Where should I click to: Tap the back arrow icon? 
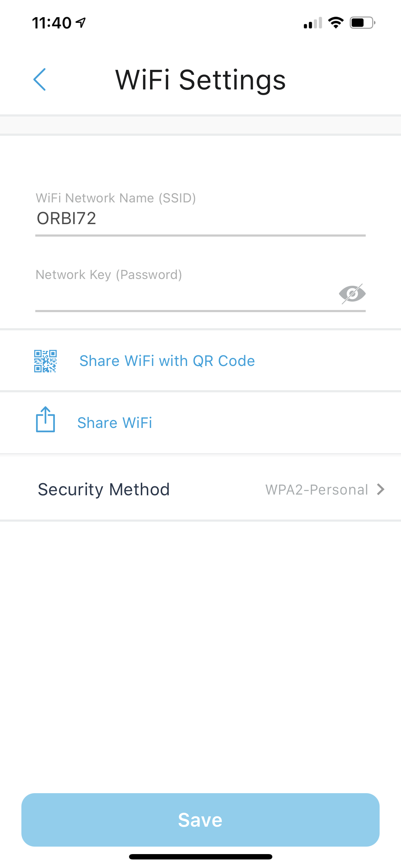click(40, 79)
